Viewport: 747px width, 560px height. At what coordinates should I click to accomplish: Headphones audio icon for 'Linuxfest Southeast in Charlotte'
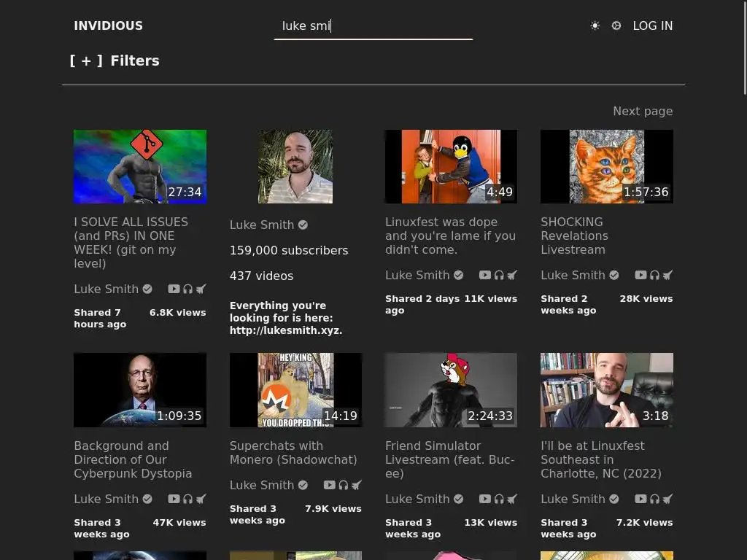654,499
